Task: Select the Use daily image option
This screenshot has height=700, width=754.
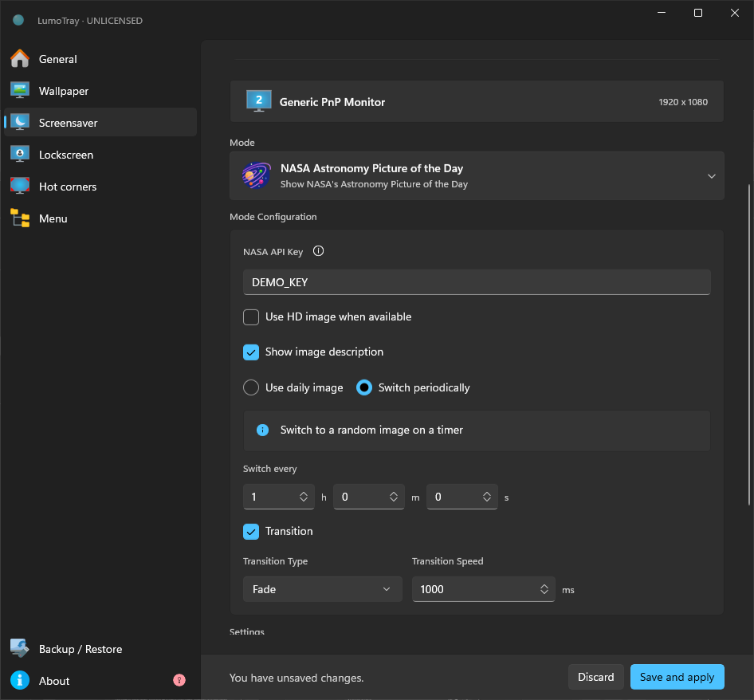Action: [251, 387]
